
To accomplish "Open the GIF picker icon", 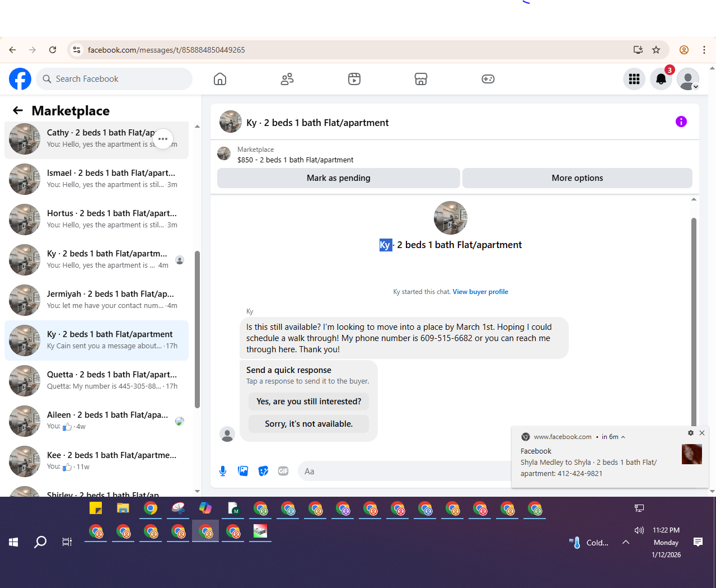I will pyautogui.click(x=283, y=471).
